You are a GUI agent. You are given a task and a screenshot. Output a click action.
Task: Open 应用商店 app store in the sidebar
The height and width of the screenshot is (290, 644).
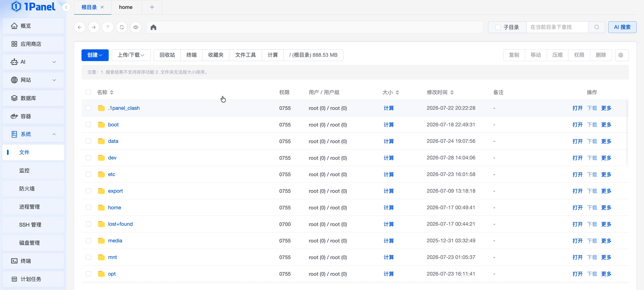point(33,44)
